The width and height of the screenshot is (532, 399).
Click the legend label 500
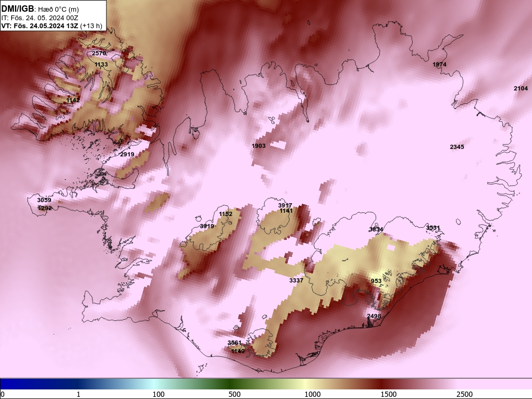pos(235,394)
